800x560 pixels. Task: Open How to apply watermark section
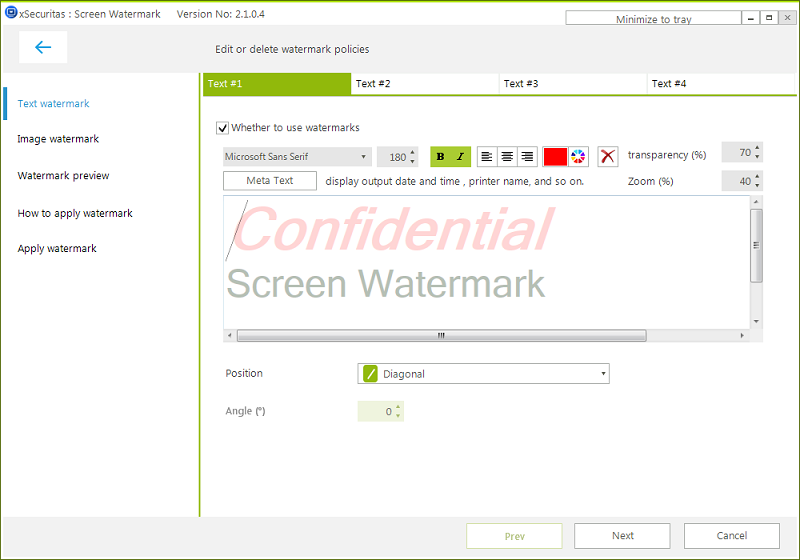click(75, 213)
